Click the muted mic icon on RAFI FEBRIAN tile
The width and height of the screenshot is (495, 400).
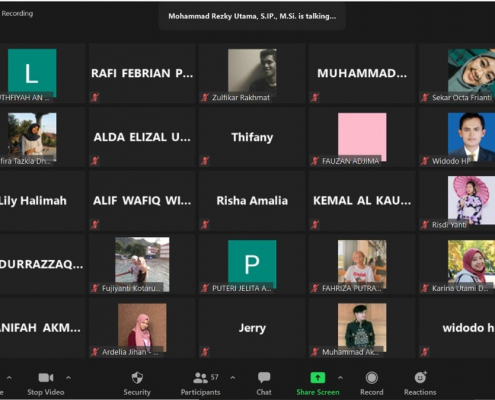95,97
